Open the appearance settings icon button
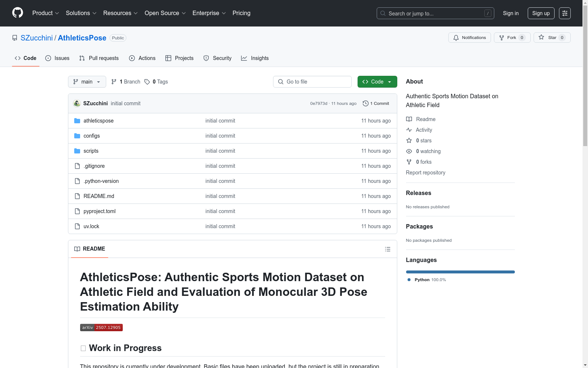Viewport: 588px width, 368px height. [565, 13]
